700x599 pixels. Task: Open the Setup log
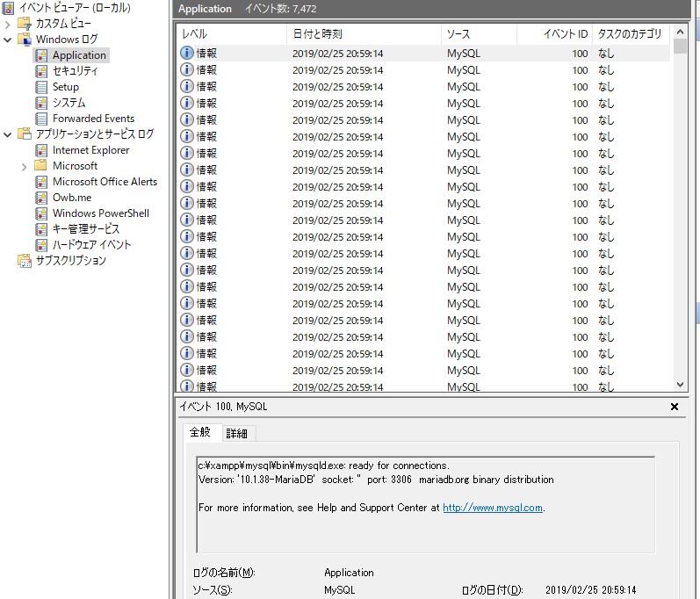(66, 87)
